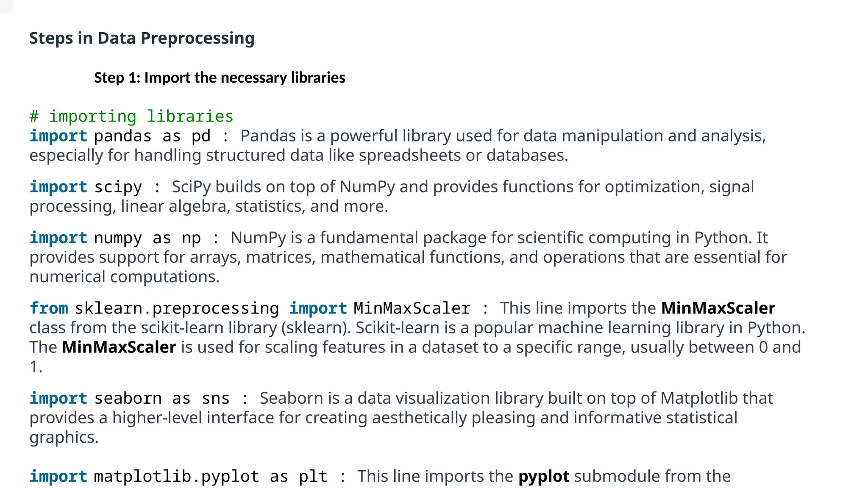The height and width of the screenshot is (488, 868).
Task: Click the 'matplotlib.pyplot as plt' code text
Action: tap(211, 477)
